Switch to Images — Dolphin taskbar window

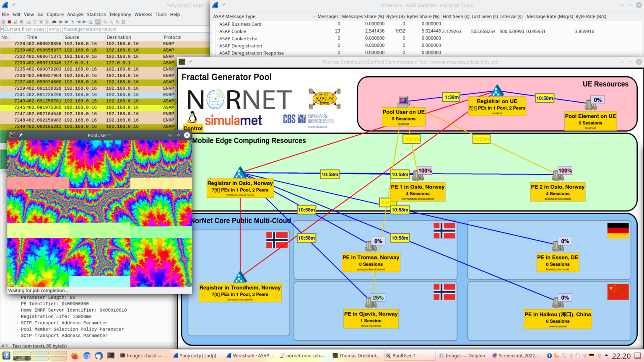coord(462,356)
